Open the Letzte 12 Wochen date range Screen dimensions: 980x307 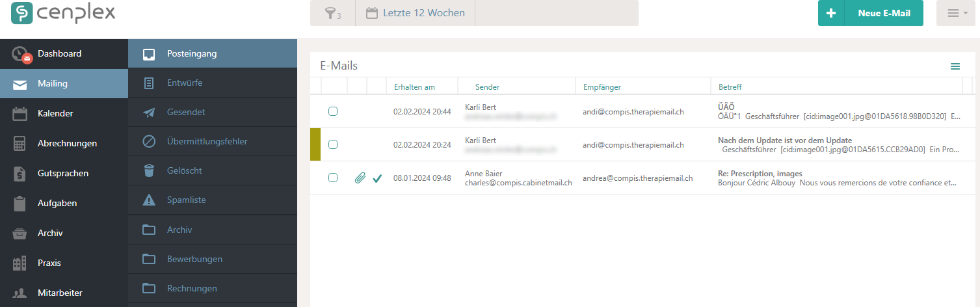pyautogui.click(x=415, y=13)
